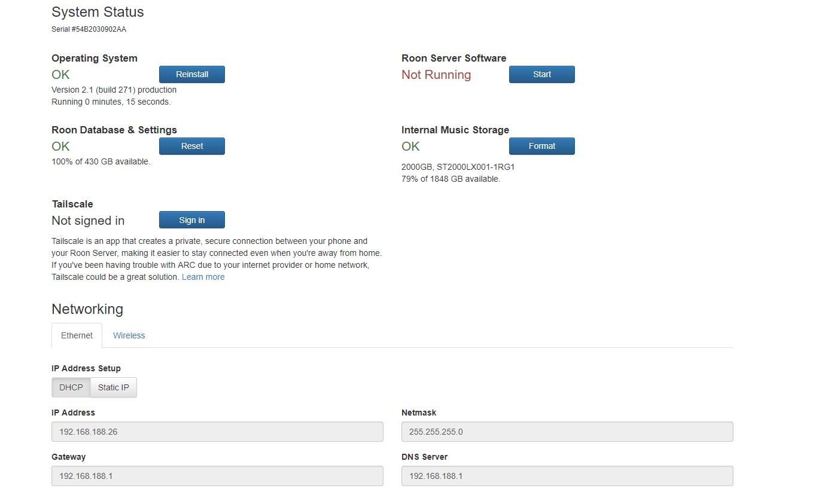Open the Tailscale Learn more link
Image resolution: width=828 pixels, height=504 pixels.
coord(203,277)
